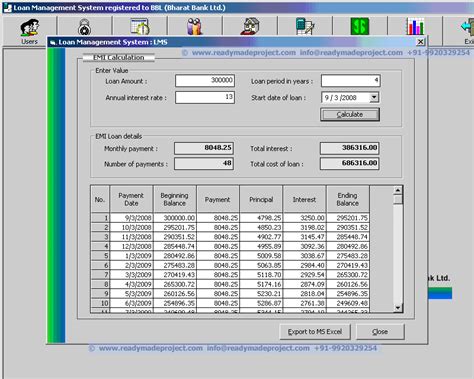Image resolution: width=474 pixels, height=379 pixels.
Task: Click the LMS dialog title icon
Action: (x=52, y=42)
